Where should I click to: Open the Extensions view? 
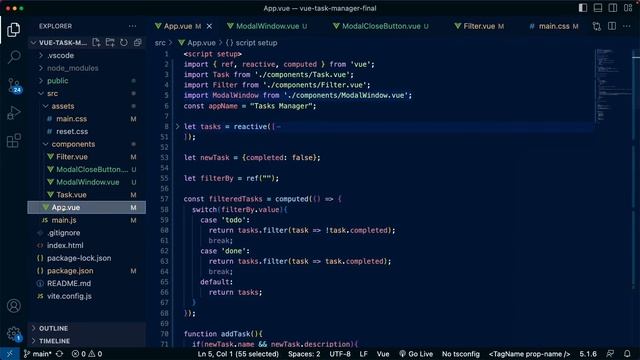click(x=14, y=140)
